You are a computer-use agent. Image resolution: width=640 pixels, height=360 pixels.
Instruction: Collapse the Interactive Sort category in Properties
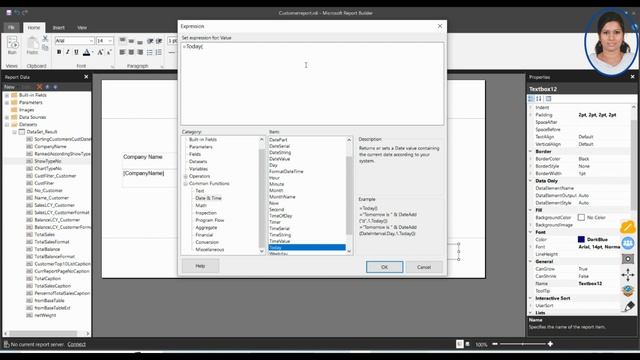(531, 298)
